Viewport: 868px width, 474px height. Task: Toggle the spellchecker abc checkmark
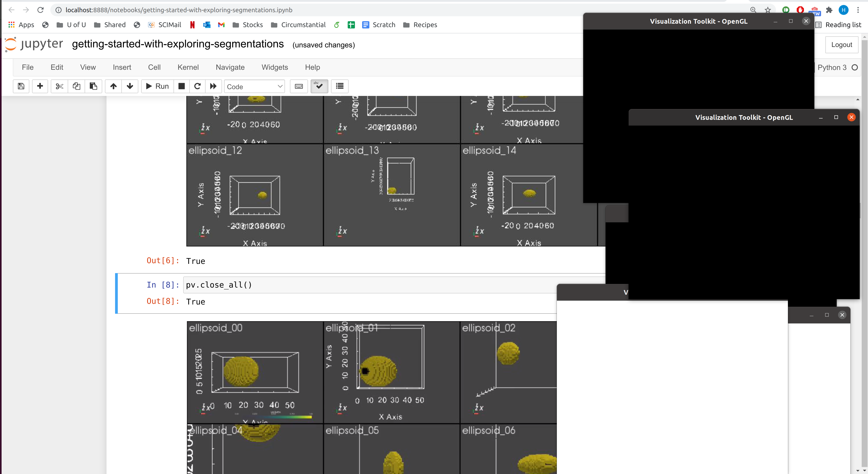point(319,86)
